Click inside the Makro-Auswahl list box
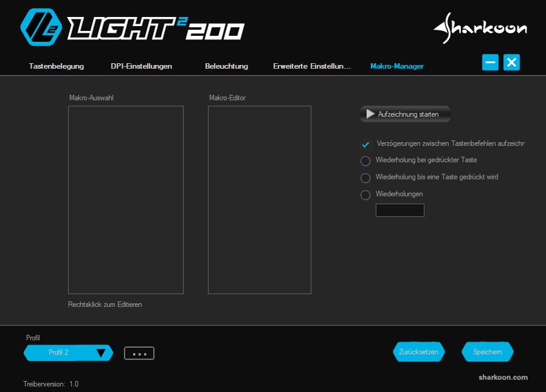Image resolution: width=546 pixels, height=392 pixels. coord(126,200)
